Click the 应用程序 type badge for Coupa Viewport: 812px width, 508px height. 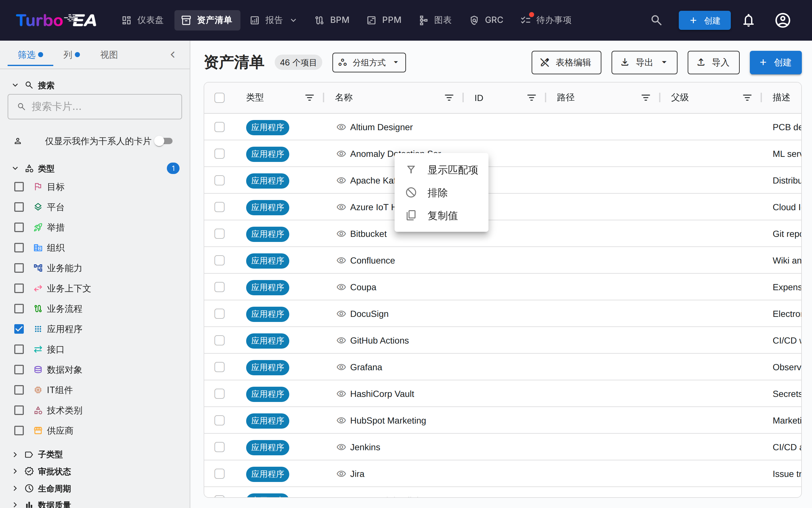[x=267, y=287]
